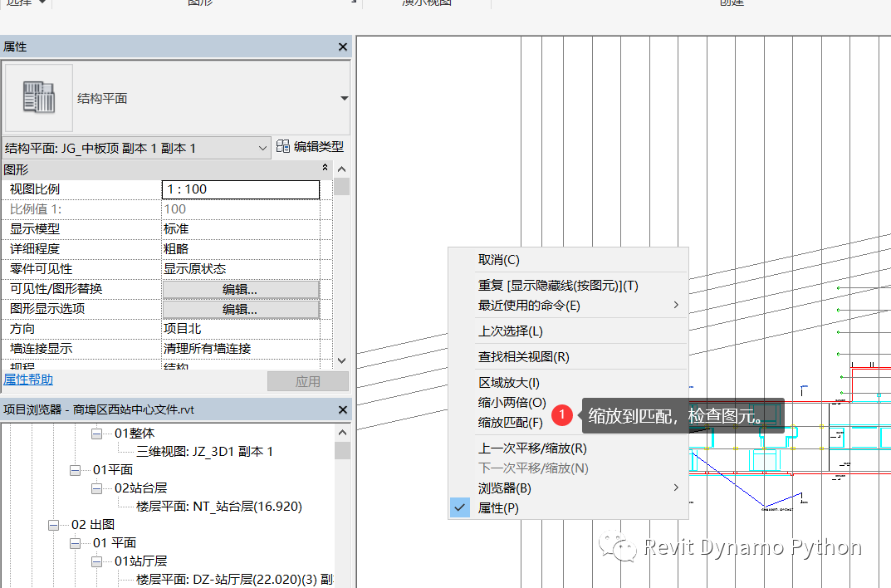The width and height of the screenshot is (891, 588).
Task: Choose 缩放匹配(F) in context menu
Action: click(x=511, y=422)
